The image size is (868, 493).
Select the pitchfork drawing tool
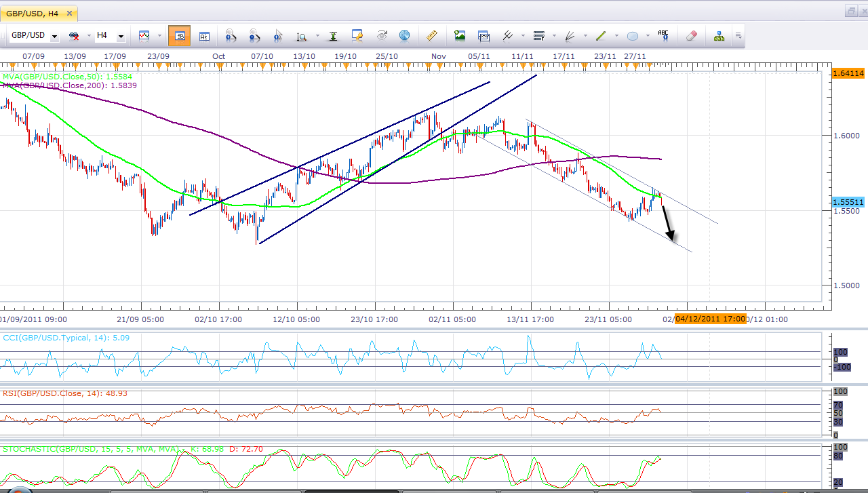coord(507,36)
